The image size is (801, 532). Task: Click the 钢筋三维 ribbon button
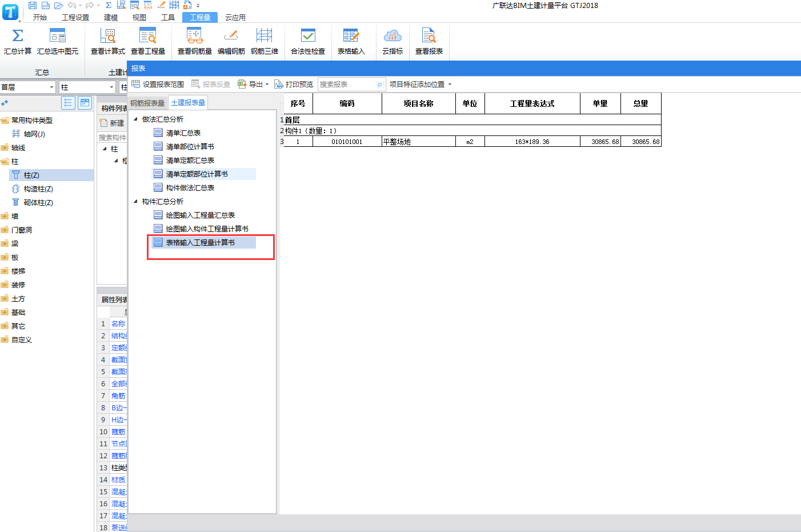[265, 42]
